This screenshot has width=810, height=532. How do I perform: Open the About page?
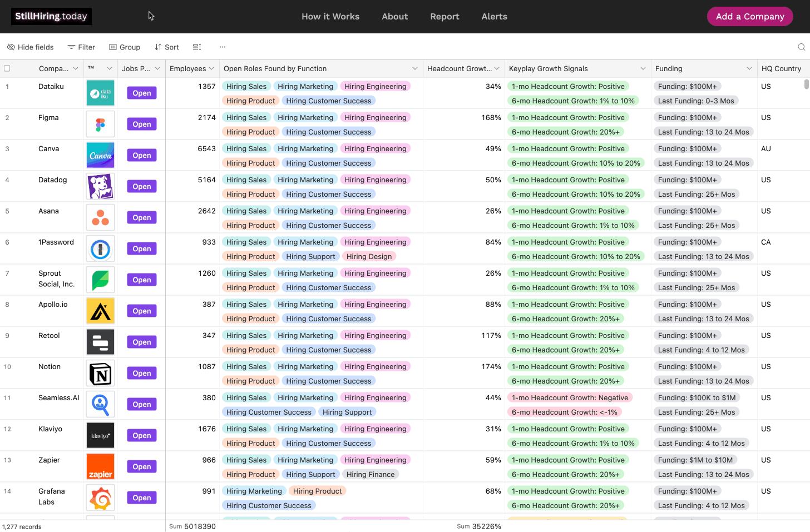[395, 17]
